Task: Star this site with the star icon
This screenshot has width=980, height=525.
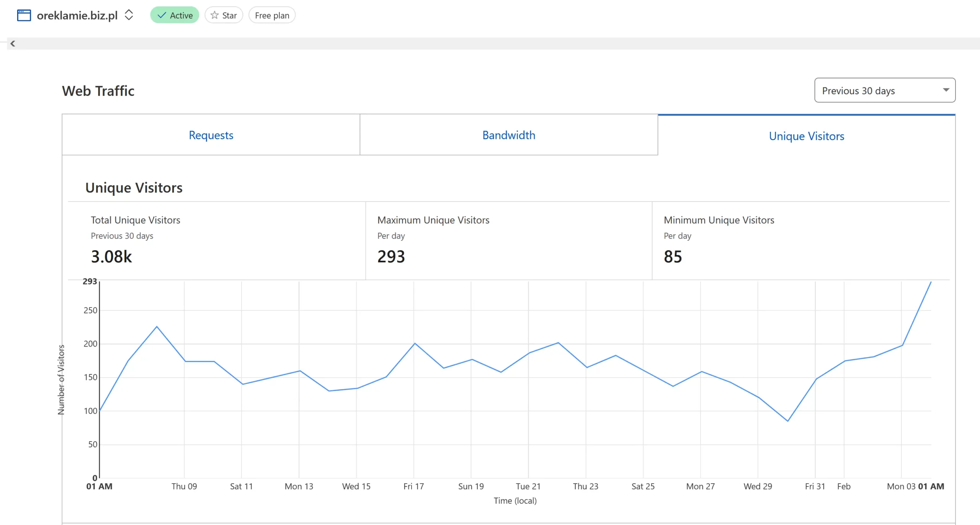Action: click(215, 15)
